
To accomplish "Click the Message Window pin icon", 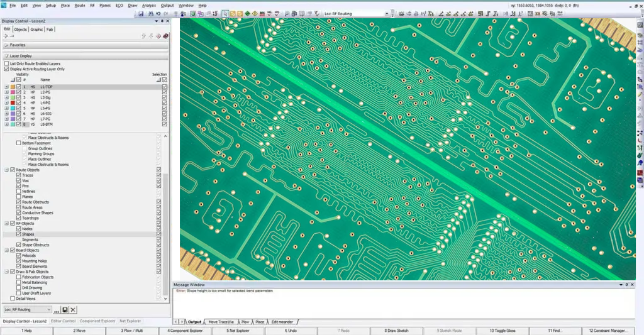I will click(x=626, y=285).
